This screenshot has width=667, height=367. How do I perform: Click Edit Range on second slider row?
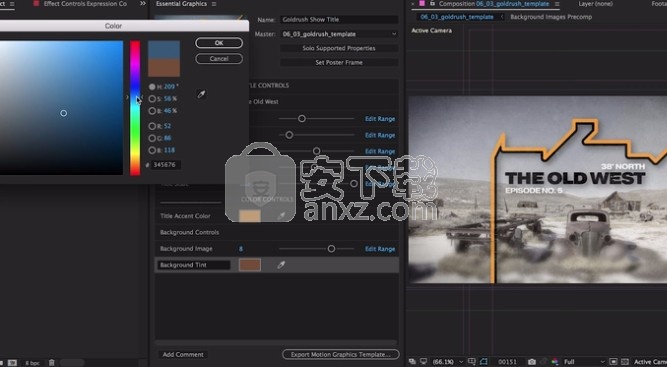380,135
